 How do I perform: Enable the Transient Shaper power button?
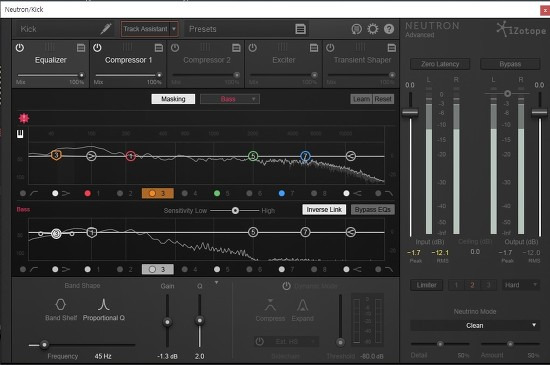pos(330,48)
